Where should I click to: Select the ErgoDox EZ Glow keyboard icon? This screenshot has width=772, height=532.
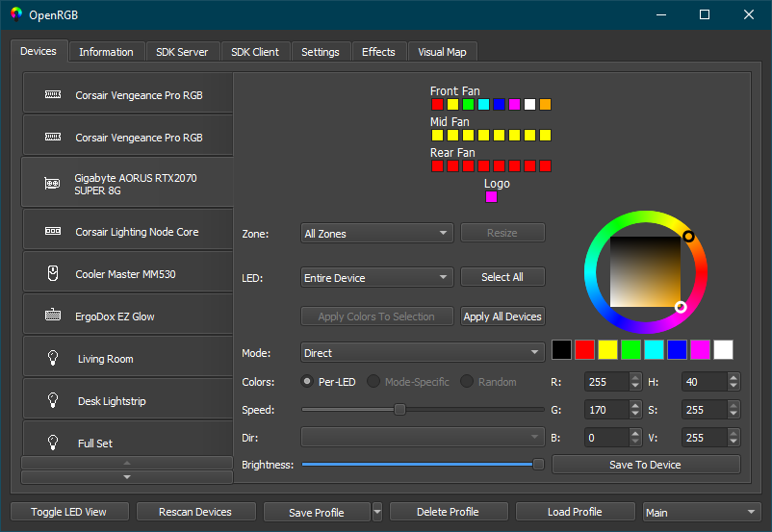[54, 316]
